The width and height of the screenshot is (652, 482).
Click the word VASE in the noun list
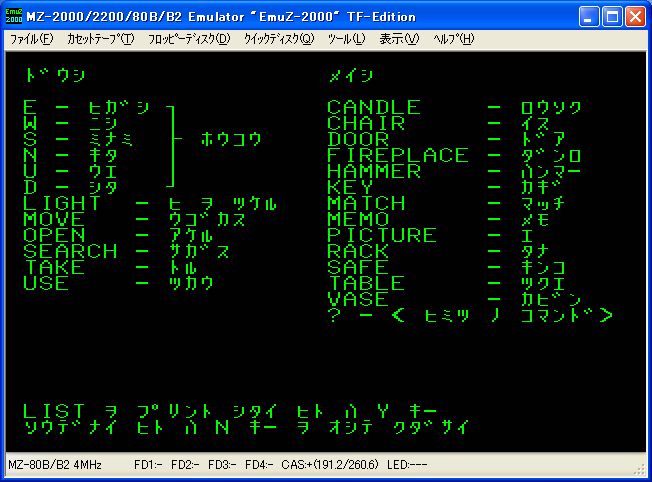click(358, 299)
